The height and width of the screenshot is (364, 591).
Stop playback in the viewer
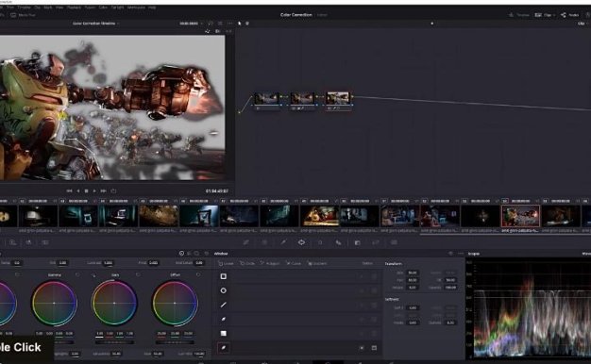pos(86,190)
